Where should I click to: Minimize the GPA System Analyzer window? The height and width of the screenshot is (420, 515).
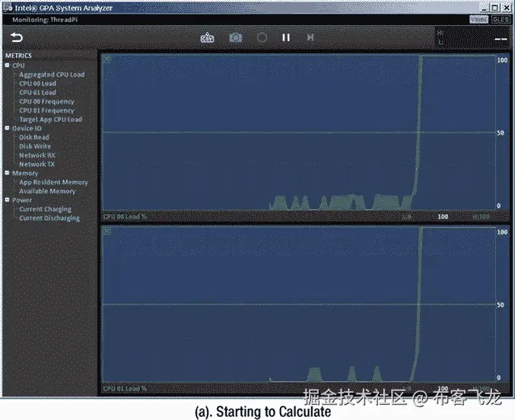coord(485,8)
